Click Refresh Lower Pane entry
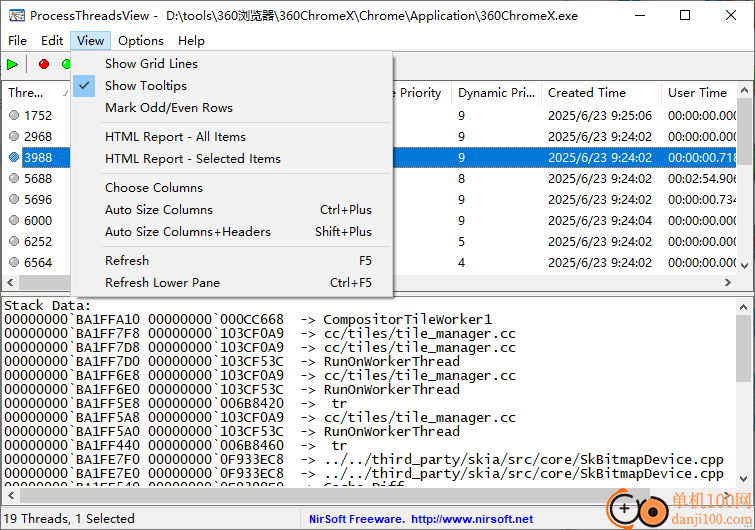The width and height of the screenshot is (755, 530). (x=232, y=283)
